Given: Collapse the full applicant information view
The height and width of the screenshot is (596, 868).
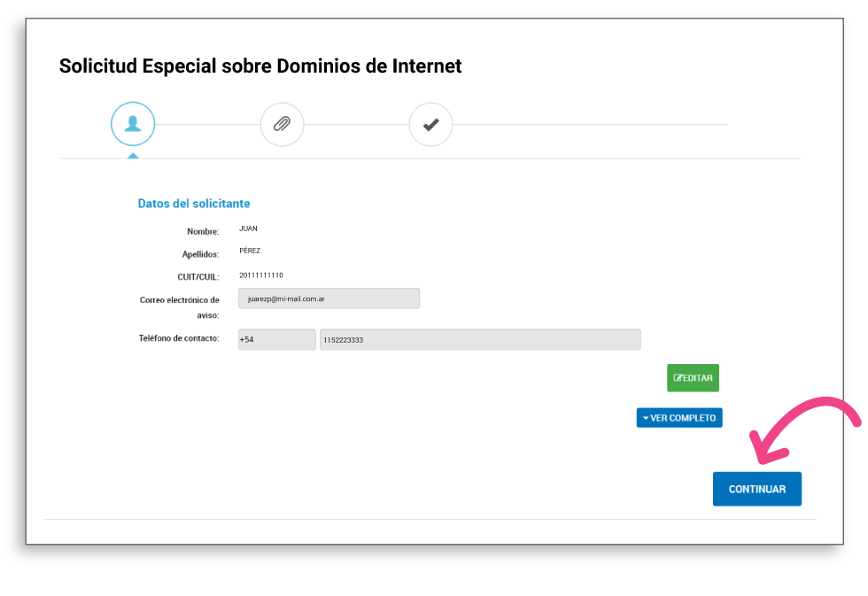Looking at the screenshot, I should click(x=679, y=417).
